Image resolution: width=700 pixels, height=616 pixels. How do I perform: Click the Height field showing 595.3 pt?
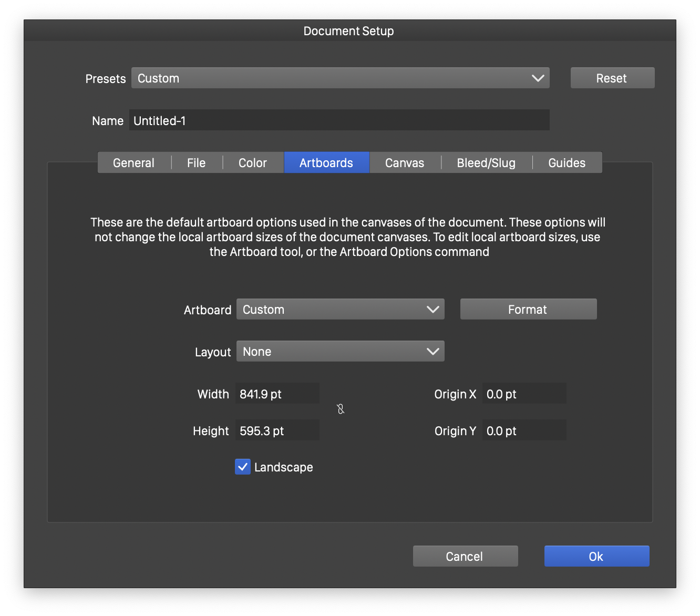tap(277, 430)
